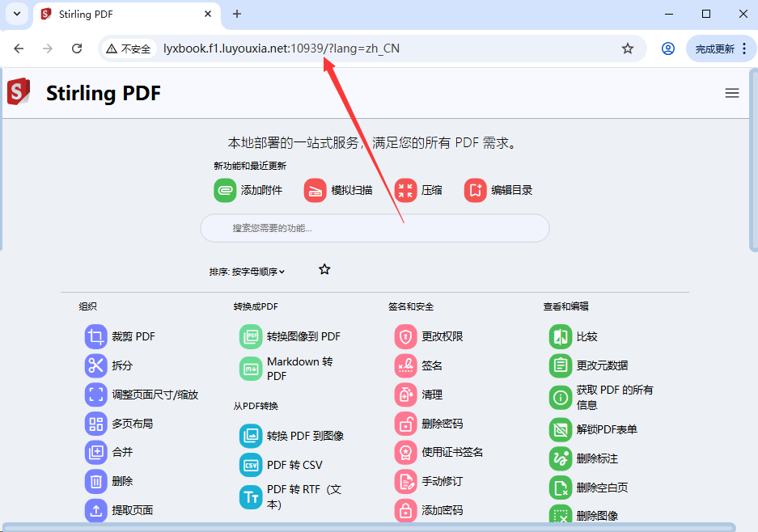This screenshot has width=758, height=532.
Task: Click the vertical page scrollbar
Action: (x=753, y=160)
